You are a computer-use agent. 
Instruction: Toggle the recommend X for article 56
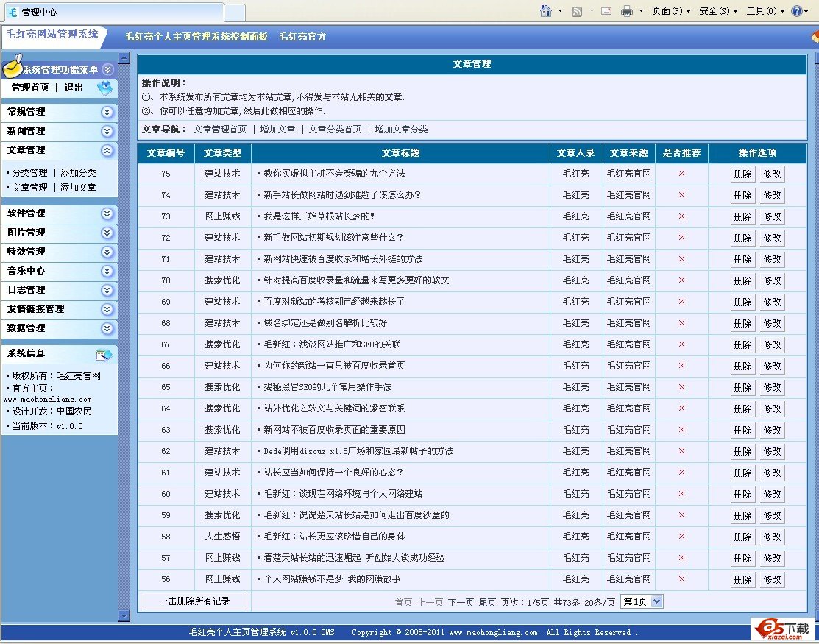pos(681,579)
